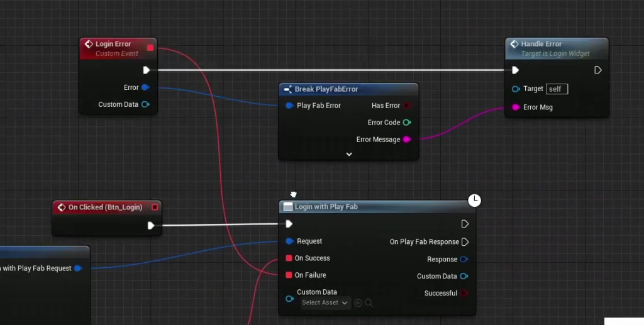Click the Error Code green output pin
This screenshot has height=325, width=644.
(407, 123)
